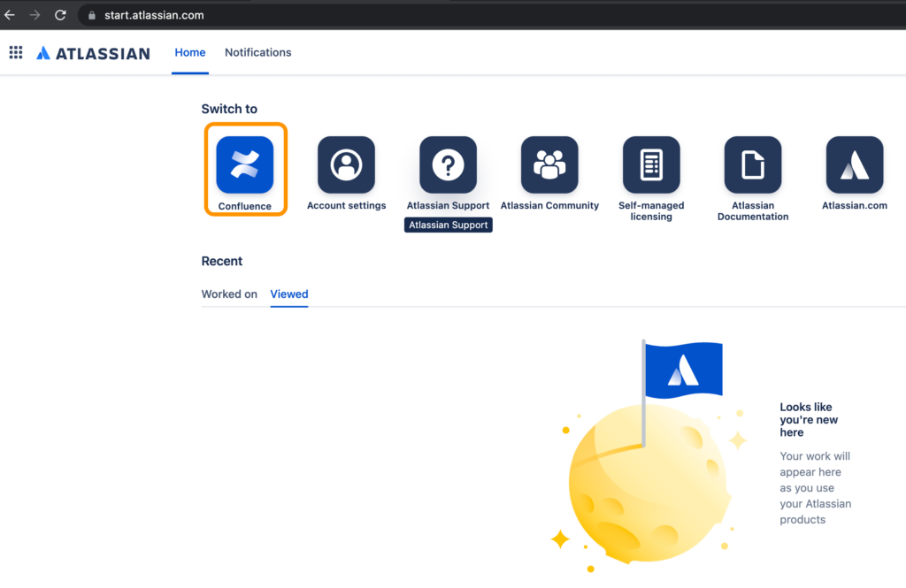The width and height of the screenshot is (906, 588).
Task: Open Account settings tile
Action: pyautogui.click(x=346, y=164)
